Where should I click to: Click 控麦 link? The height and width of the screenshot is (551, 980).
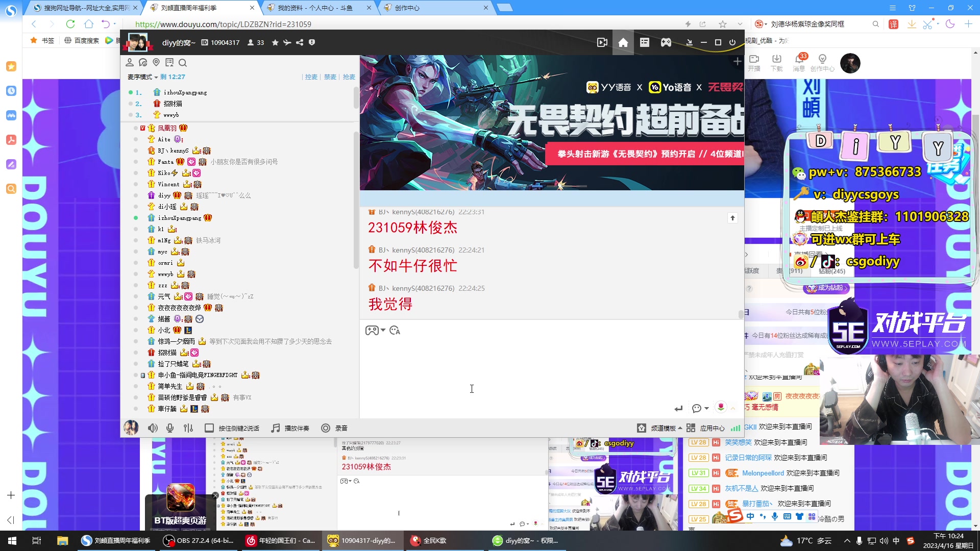click(311, 77)
